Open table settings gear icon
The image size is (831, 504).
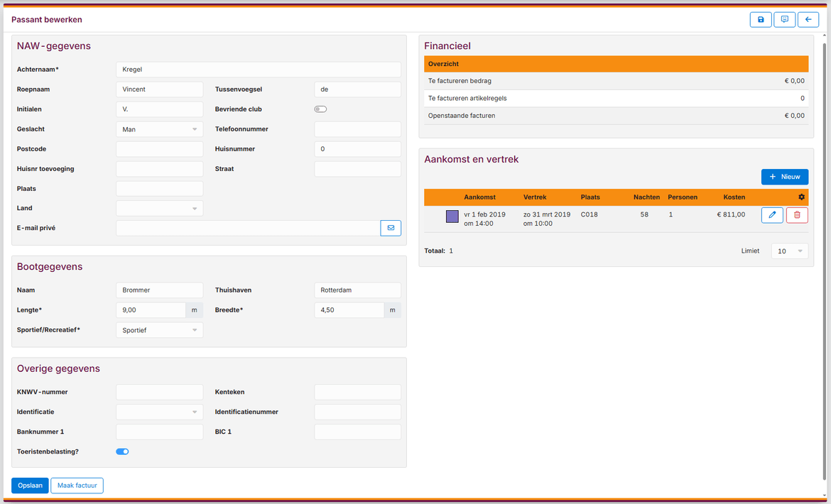click(802, 197)
